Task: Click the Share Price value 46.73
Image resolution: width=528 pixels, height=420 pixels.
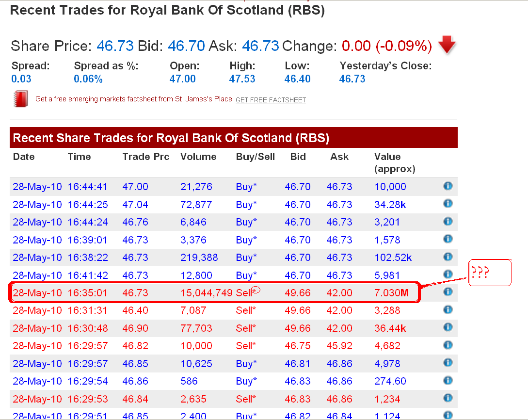Action: click(115, 46)
